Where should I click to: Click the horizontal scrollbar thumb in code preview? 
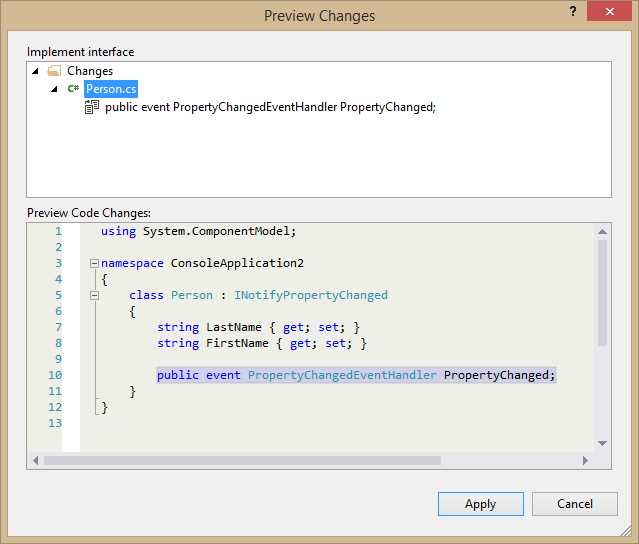point(242,460)
